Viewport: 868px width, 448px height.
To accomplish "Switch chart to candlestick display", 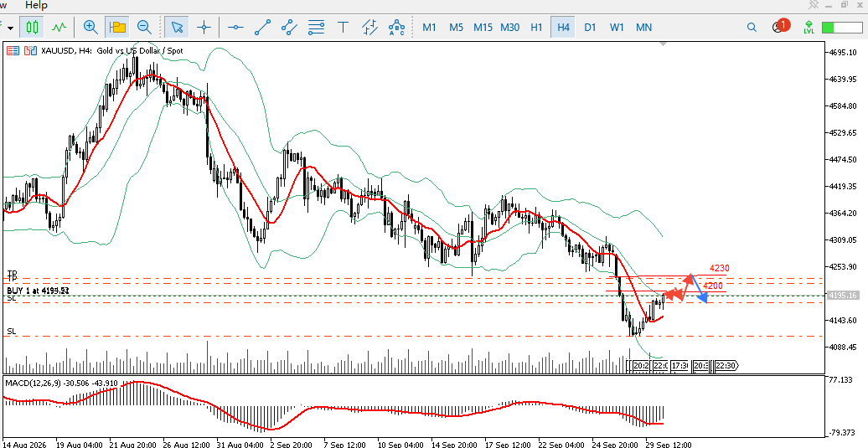I will (x=32, y=27).
